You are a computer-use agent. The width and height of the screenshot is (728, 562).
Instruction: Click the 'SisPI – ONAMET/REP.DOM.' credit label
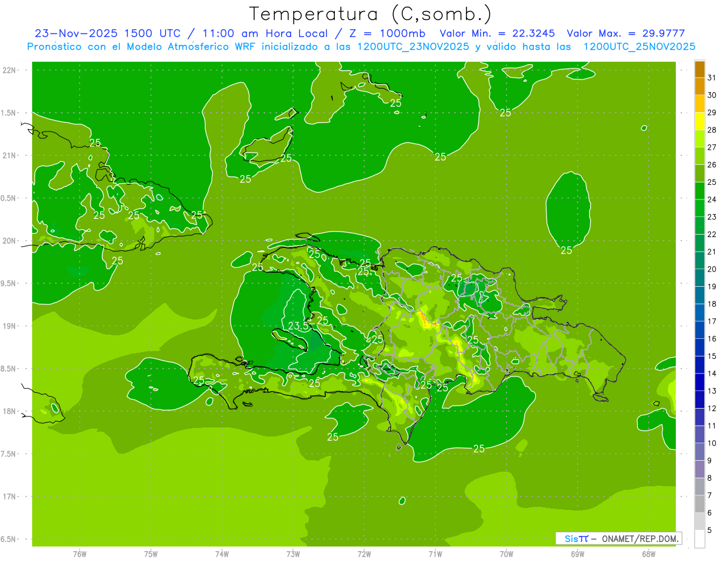tap(619, 538)
